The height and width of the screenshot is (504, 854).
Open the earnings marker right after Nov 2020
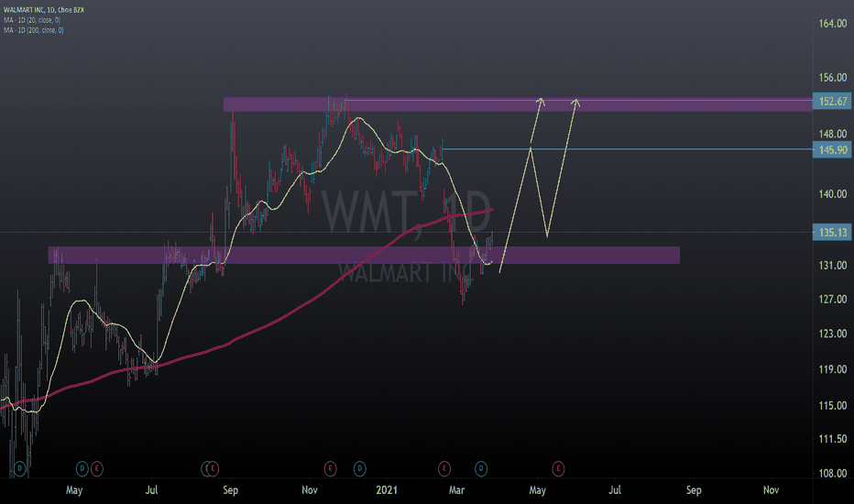330,468
